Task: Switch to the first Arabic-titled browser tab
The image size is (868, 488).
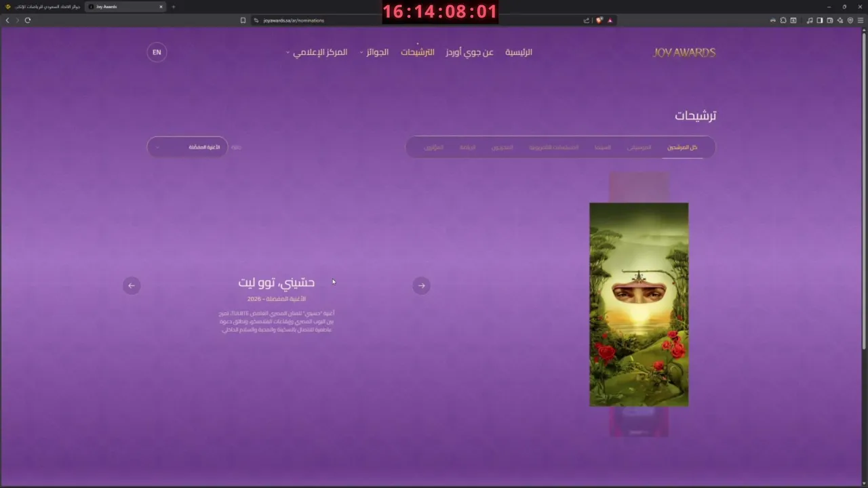Action: click(x=43, y=7)
